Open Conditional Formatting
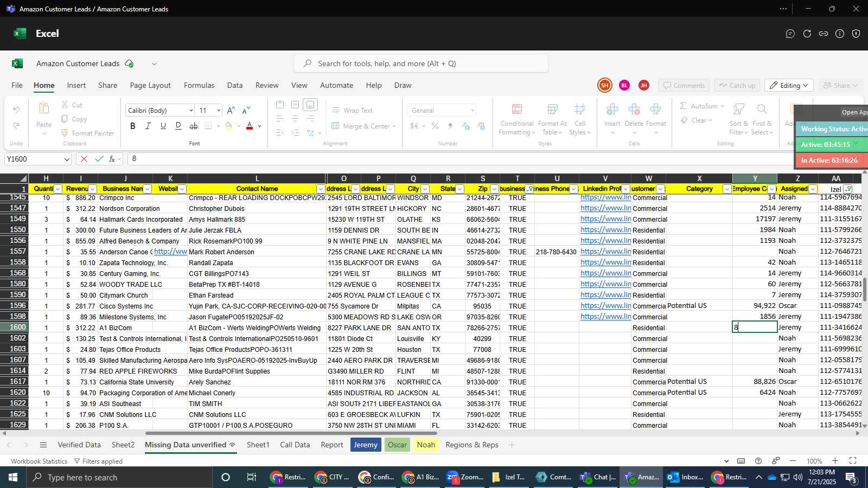Screen dimensions: 868x488 [516, 119]
